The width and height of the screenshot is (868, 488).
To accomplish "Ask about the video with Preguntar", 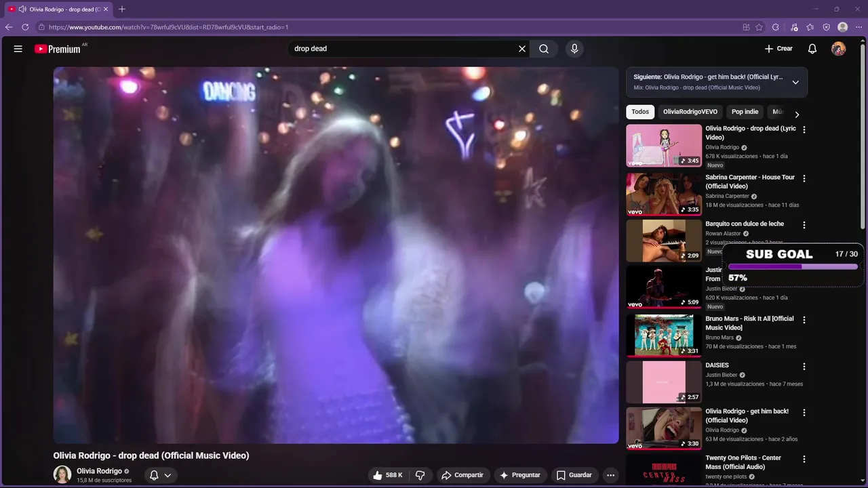I will (520, 475).
